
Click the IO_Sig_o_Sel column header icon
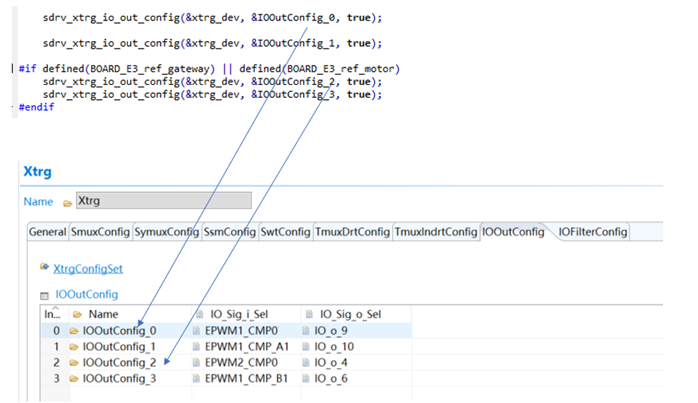(310, 314)
